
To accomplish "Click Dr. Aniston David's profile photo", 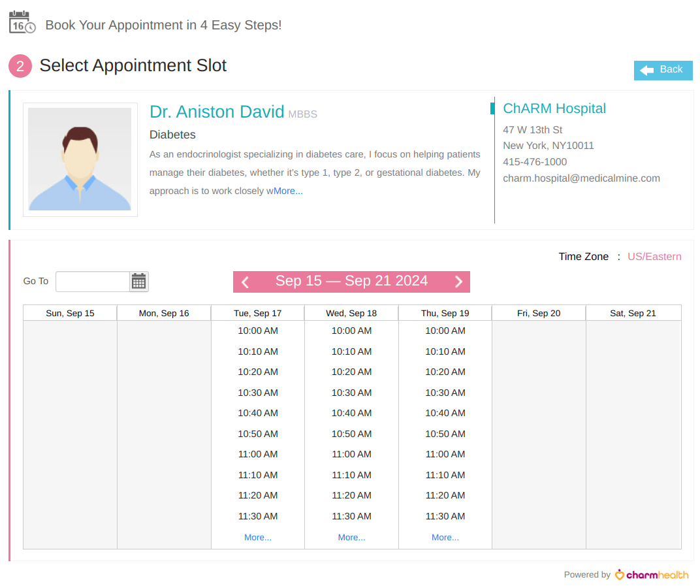I will 80,159.
